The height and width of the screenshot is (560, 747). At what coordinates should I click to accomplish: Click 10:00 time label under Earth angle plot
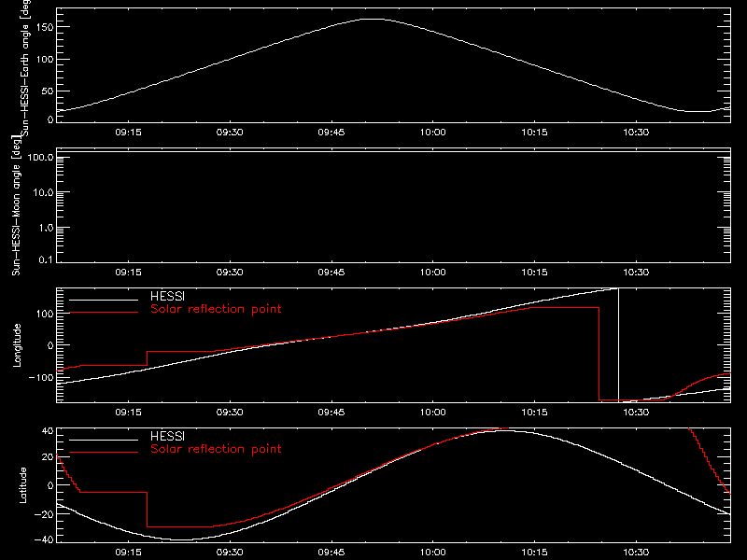pos(432,133)
